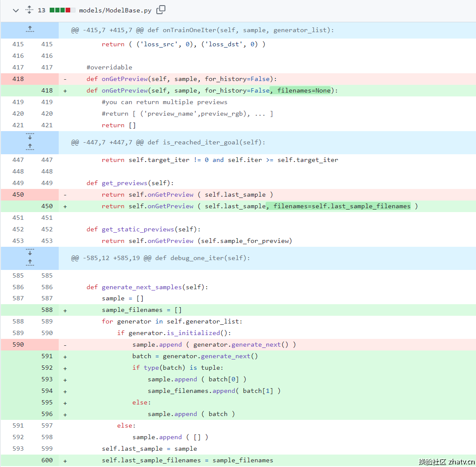
Task: Collapse the models/ModelBase.py file diff
Action: (x=16, y=10)
